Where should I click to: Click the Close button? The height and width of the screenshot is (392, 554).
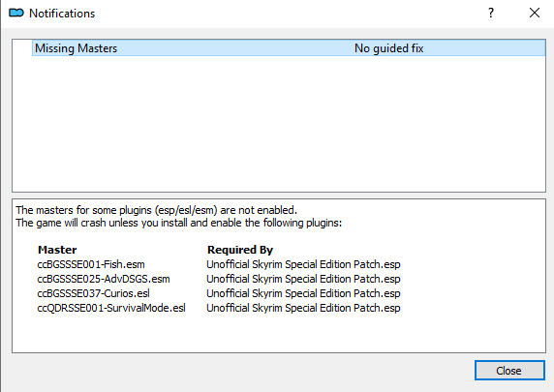509,370
